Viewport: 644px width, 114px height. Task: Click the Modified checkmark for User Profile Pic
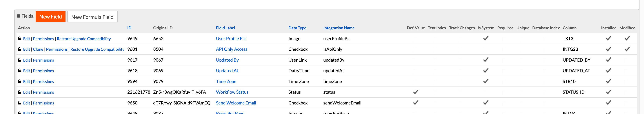tap(627, 38)
